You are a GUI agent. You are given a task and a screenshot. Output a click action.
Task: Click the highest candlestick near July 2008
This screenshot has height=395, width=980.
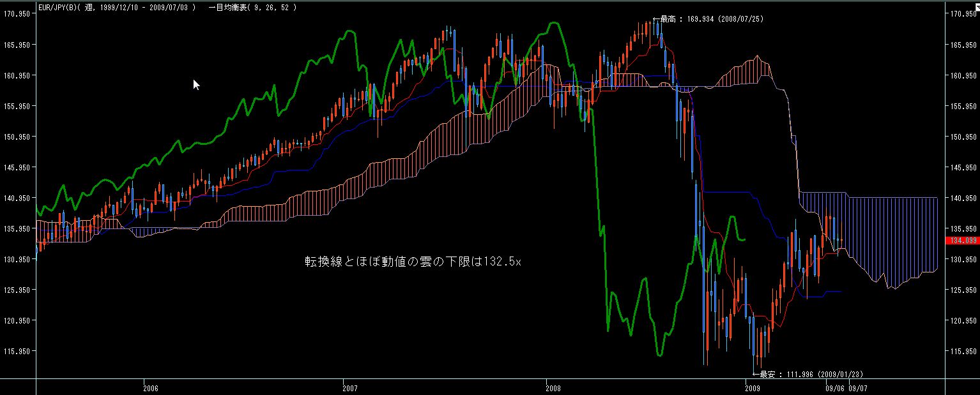pos(657,29)
